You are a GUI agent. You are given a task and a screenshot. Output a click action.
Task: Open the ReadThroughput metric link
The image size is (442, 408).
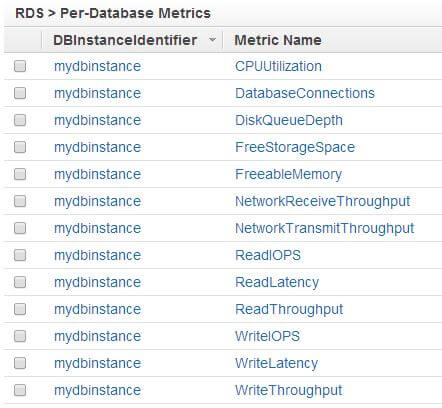[x=289, y=309]
